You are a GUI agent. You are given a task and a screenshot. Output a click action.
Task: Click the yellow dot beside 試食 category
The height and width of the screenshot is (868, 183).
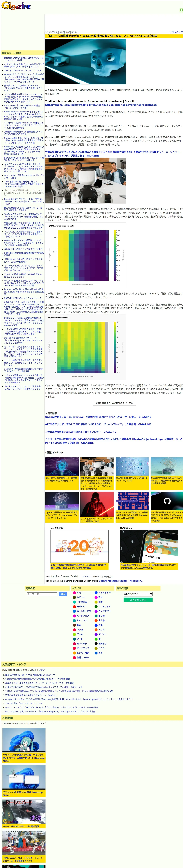coord(96,602)
